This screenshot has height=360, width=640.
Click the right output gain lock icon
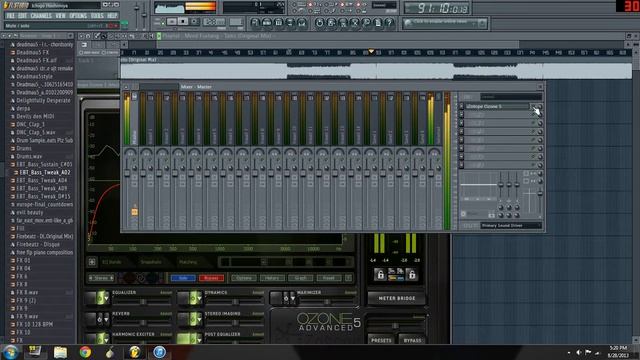tap(412, 275)
